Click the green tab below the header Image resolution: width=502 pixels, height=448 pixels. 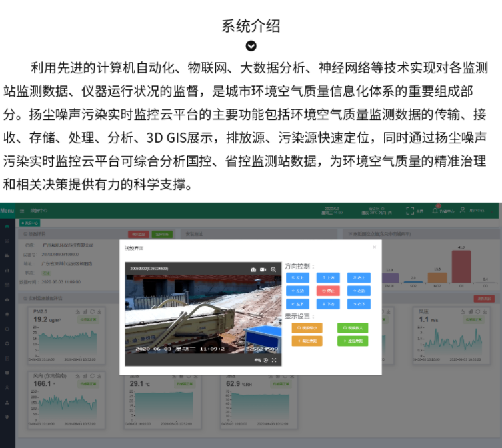(x=29, y=223)
